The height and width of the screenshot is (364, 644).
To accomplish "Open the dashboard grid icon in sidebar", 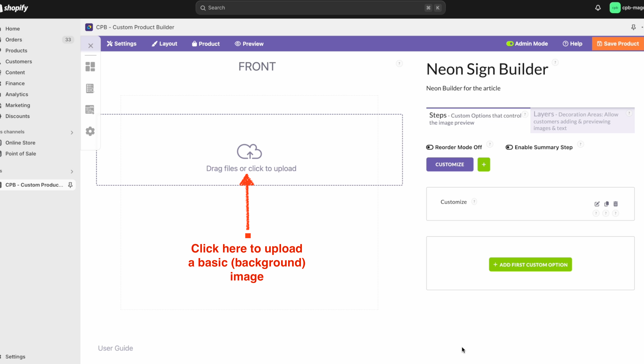I will (90, 67).
